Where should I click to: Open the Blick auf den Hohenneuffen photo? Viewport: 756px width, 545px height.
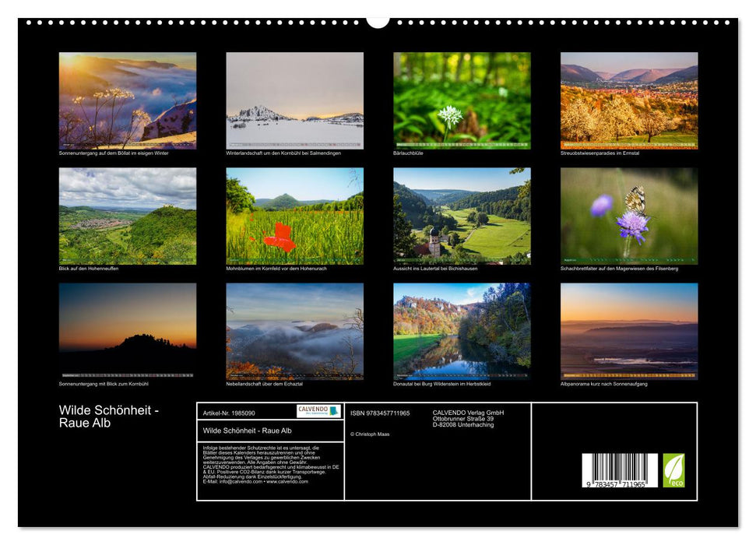click(x=128, y=216)
